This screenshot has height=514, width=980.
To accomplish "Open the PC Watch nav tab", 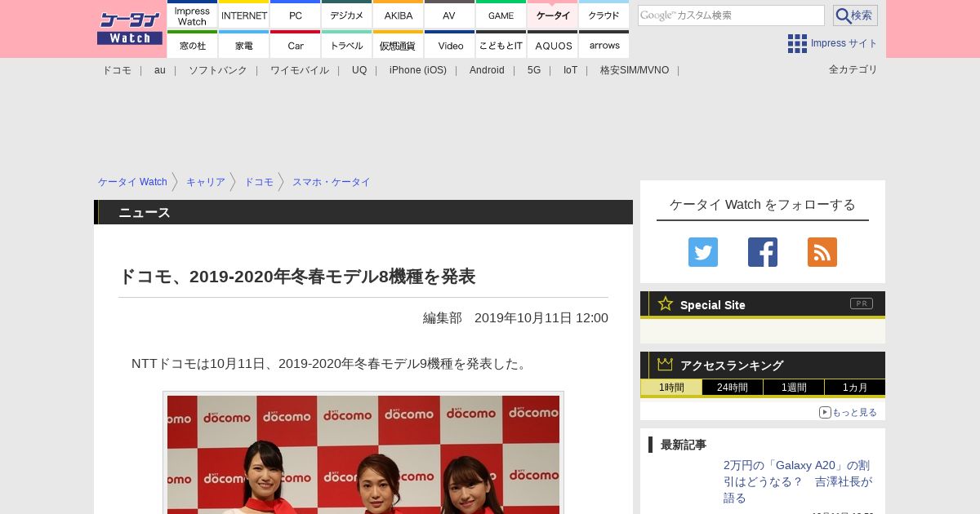I will 296,15.
